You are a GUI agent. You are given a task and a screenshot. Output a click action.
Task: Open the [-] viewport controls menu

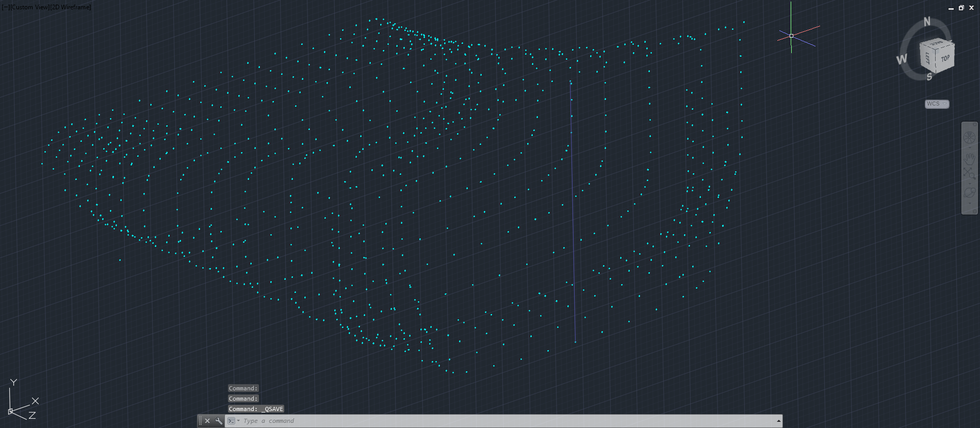tap(6, 7)
